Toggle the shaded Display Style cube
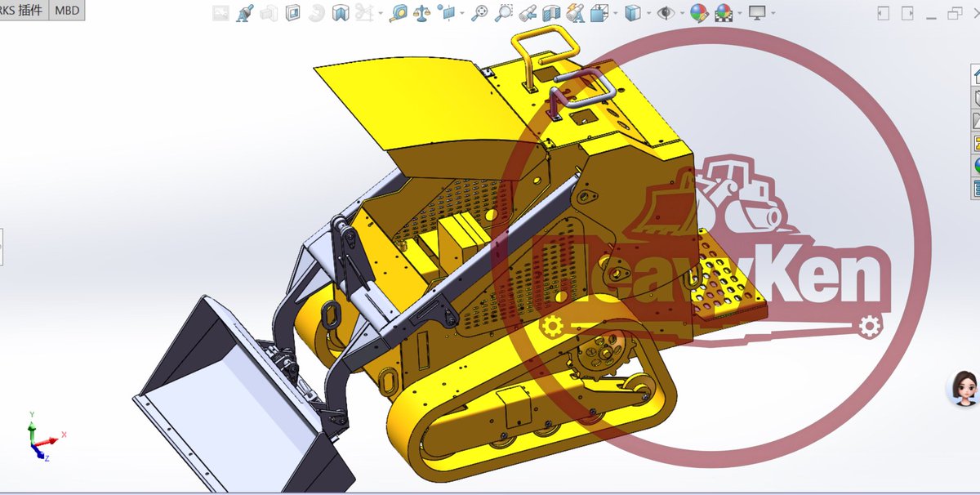Screen dimensions: 980x495 633,11
